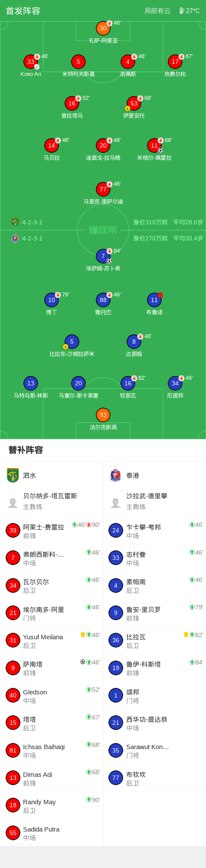Open captain number 53 伊里安托 badge
Viewport: 206px width, 868px height.
[x=134, y=103]
